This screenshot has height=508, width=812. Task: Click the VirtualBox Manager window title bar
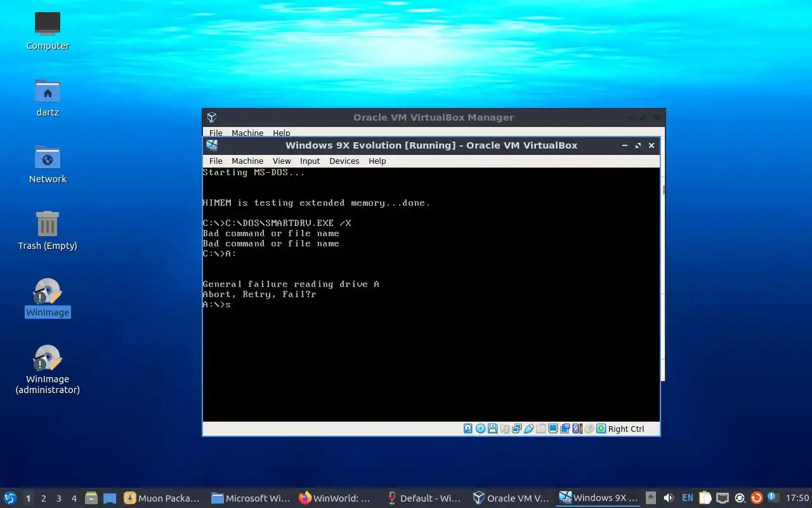point(433,117)
